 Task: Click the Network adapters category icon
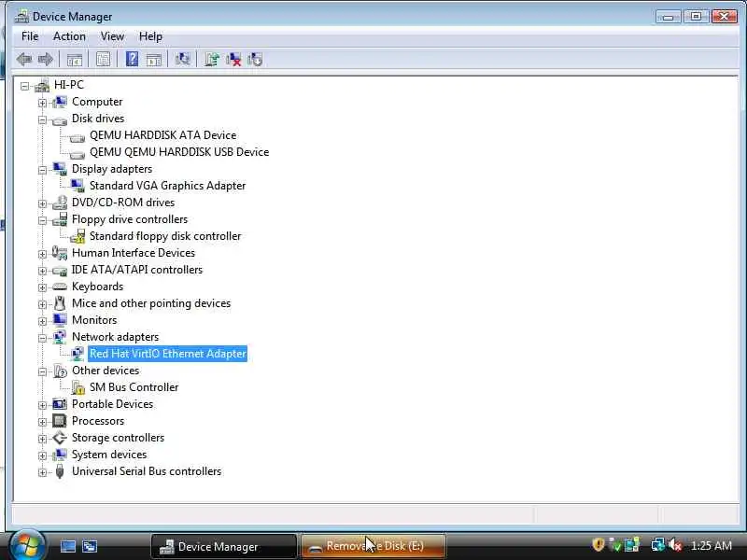pyautogui.click(x=60, y=337)
